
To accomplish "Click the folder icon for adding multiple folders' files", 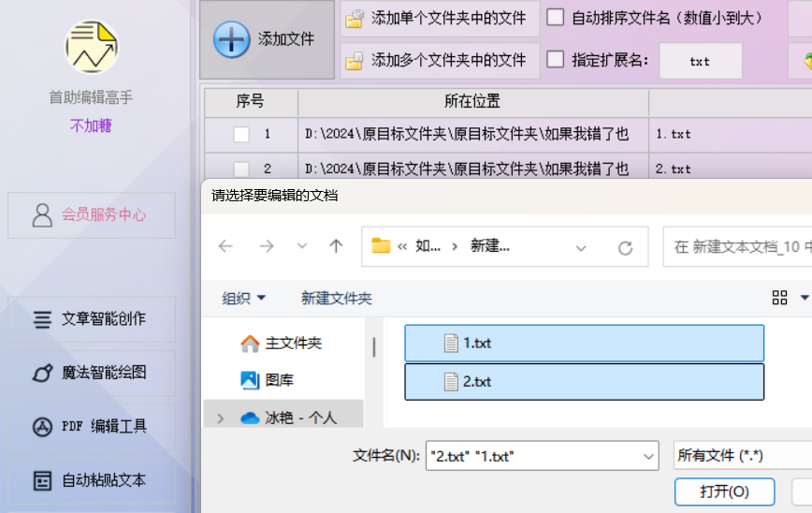I will [x=355, y=61].
